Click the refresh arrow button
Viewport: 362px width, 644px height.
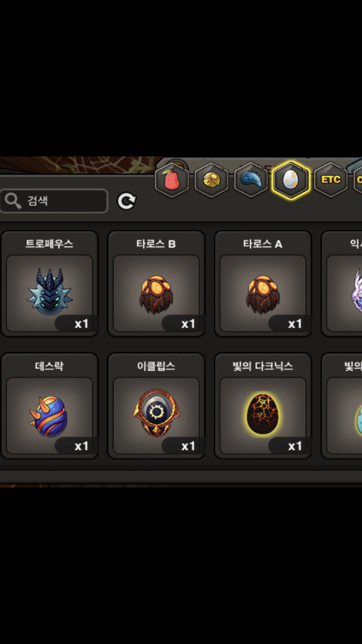pos(127,201)
